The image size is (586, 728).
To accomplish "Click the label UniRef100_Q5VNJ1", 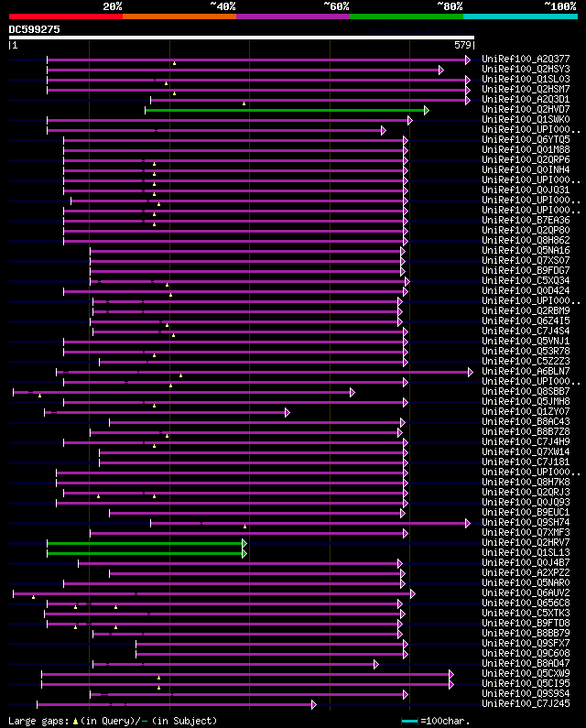I will pyautogui.click(x=526, y=342).
